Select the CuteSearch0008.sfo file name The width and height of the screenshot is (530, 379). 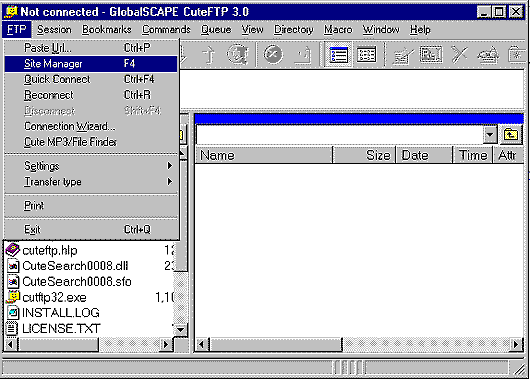77,282
